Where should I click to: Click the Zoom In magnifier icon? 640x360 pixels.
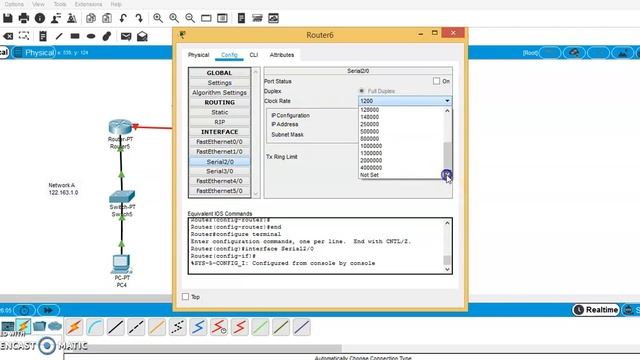pos(158,18)
